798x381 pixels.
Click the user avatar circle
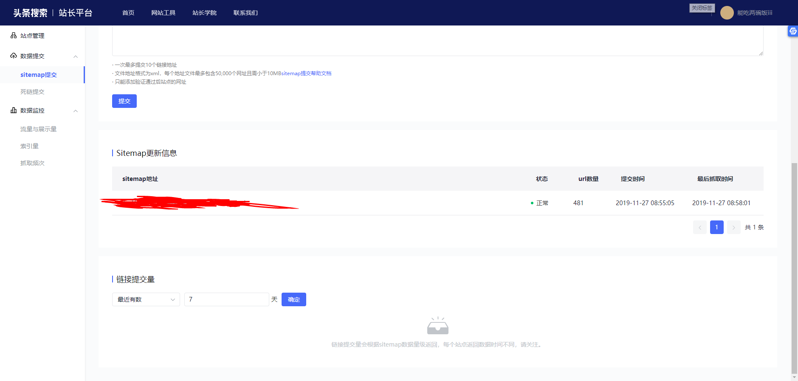point(727,13)
